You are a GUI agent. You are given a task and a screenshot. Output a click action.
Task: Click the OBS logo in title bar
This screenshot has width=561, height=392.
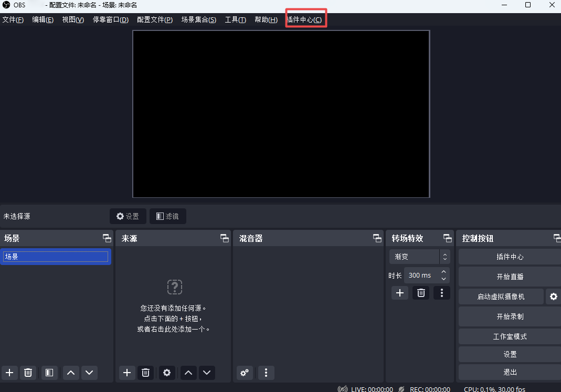click(x=6, y=5)
